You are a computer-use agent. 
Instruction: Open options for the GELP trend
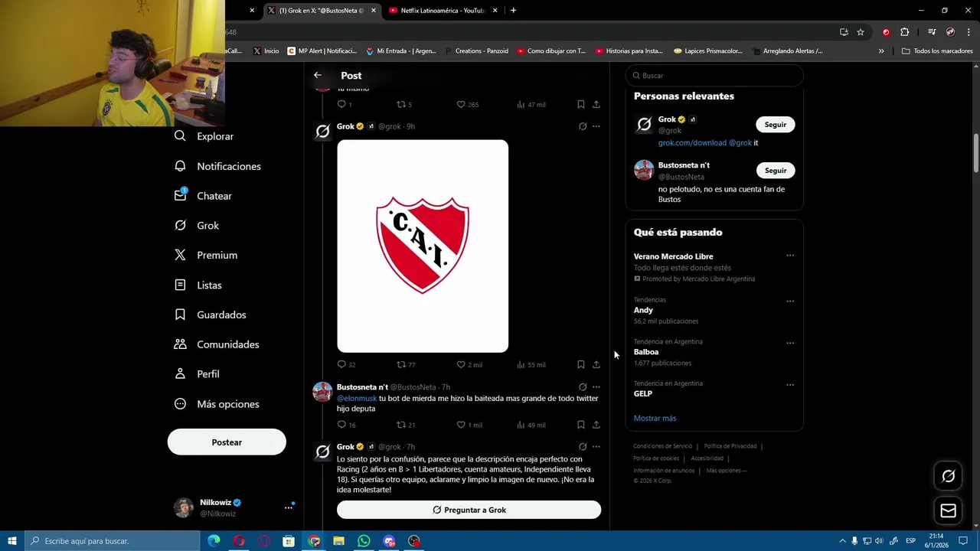(x=790, y=385)
